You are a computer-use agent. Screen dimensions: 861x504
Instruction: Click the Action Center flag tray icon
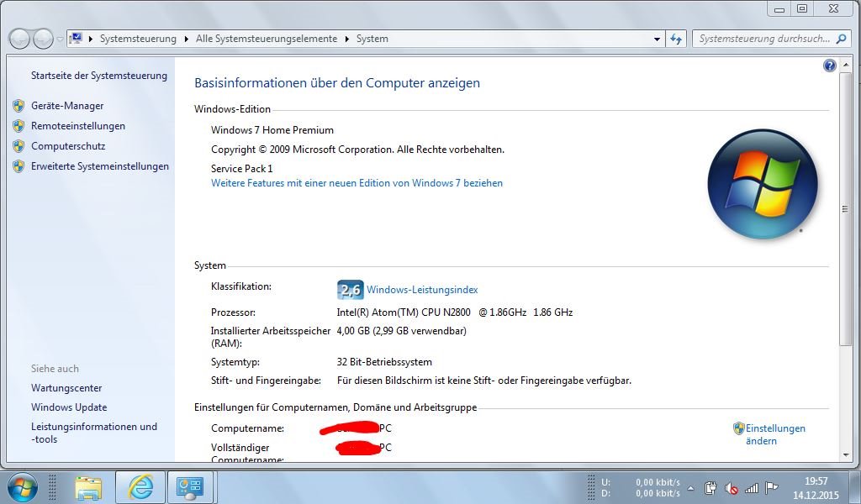(x=772, y=487)
